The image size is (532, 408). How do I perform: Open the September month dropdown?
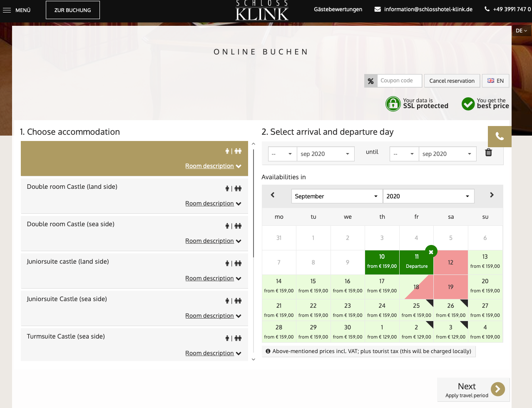coord(336,196)
